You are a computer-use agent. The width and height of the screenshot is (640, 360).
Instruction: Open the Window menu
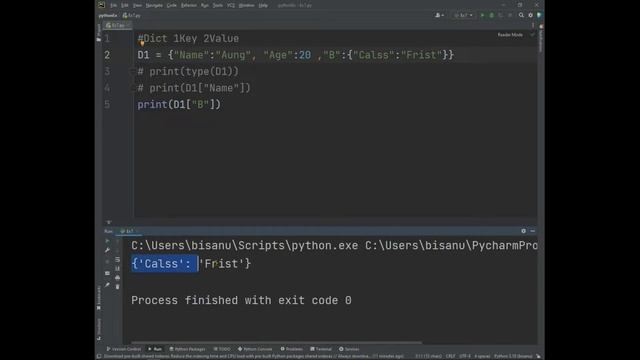[247, 5]
